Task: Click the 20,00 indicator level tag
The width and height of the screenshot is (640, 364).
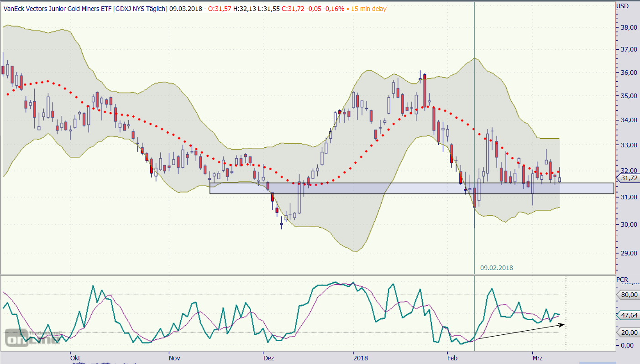Action: tap(628, 333)
